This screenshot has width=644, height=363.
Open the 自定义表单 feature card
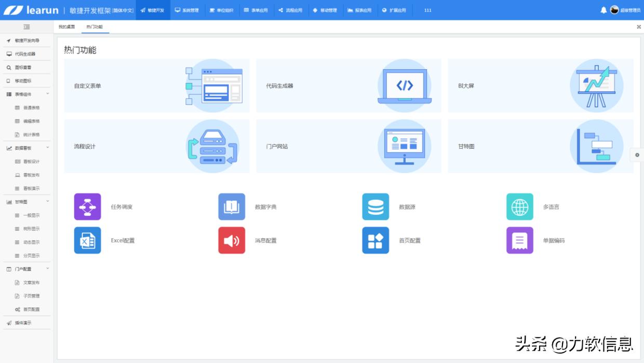pyautogui.click(x=156, y=85)
